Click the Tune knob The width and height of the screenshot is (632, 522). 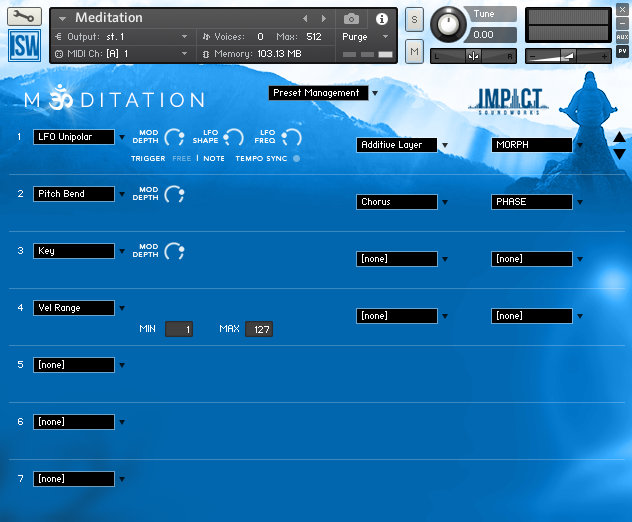pyautogui.click(x=448, y=24)
